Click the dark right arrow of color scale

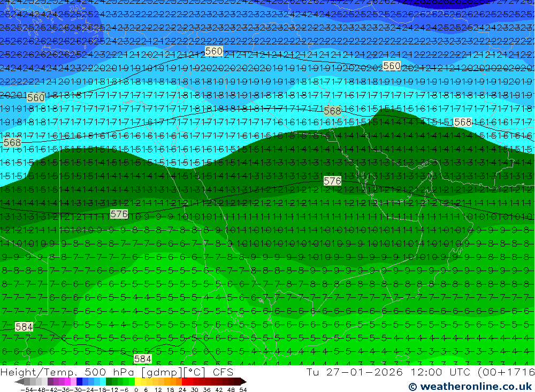pos(243,382)
